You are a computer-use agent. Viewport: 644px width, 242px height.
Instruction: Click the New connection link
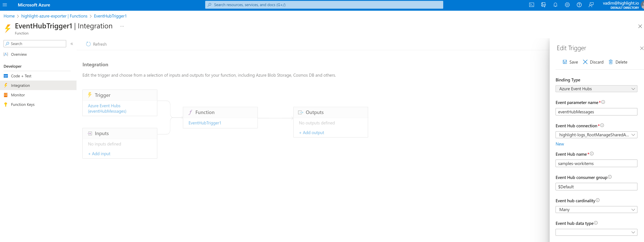(x=560, y=144)
